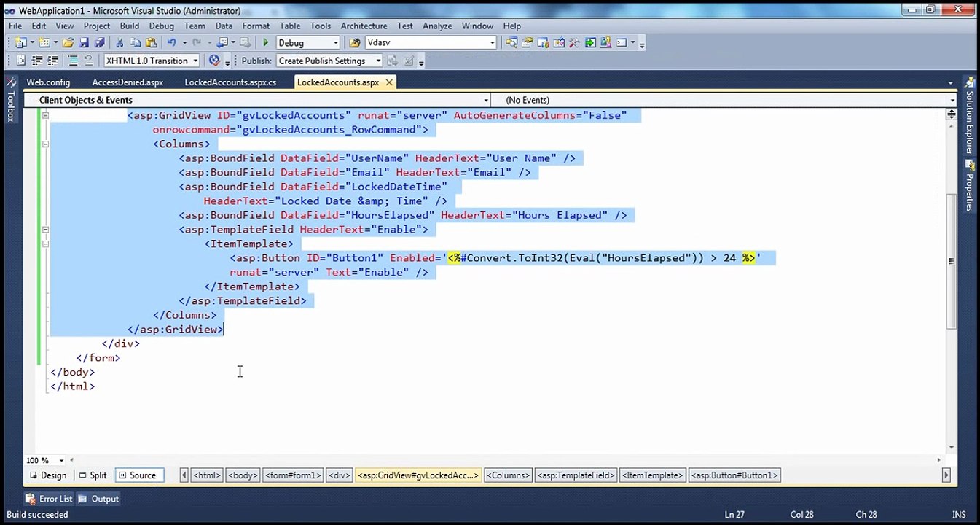Click the tag navigator left scroll arrow
980x525 pixels.
pos(184,475)
